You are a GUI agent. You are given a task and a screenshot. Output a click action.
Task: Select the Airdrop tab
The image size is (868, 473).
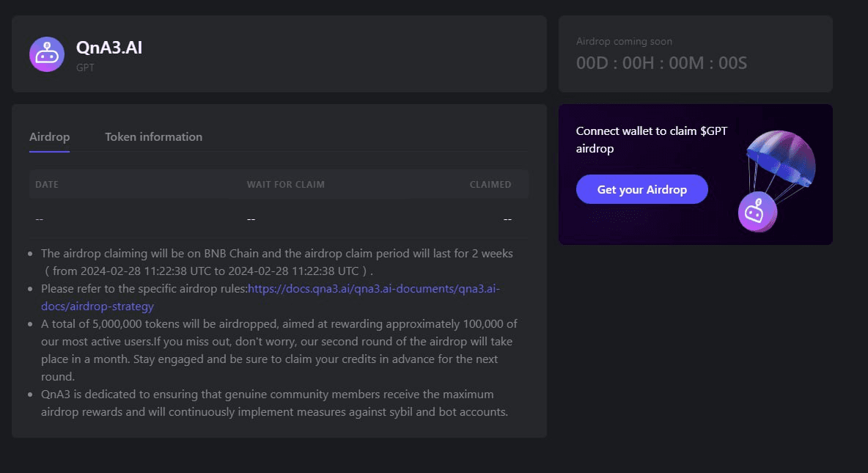point(49,137)
